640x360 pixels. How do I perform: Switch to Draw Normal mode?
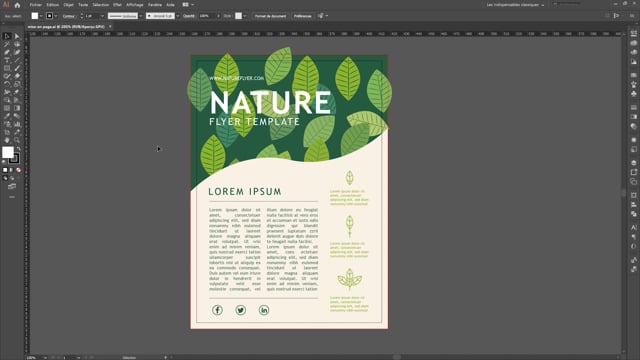click(5, 178)
